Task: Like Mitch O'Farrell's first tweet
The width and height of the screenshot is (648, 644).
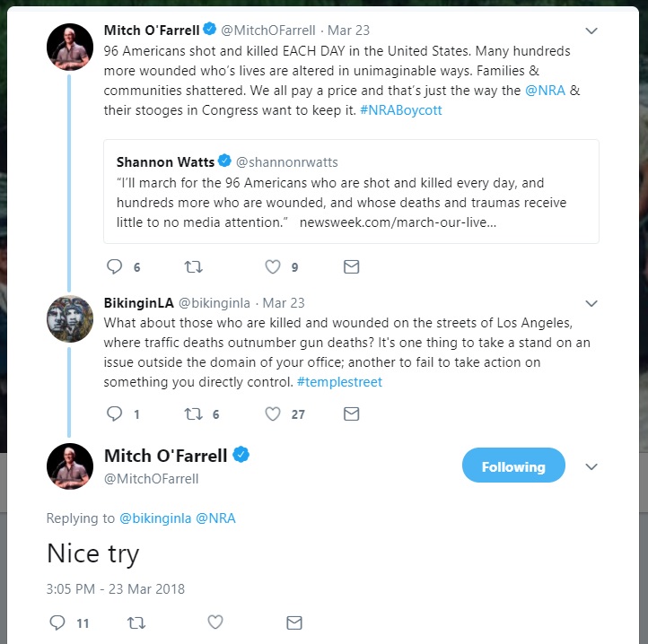Action: pos(274,266)
